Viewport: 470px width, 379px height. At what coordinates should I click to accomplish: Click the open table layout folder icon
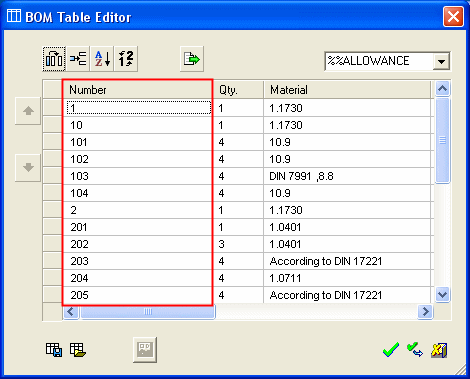pos(78,350)
